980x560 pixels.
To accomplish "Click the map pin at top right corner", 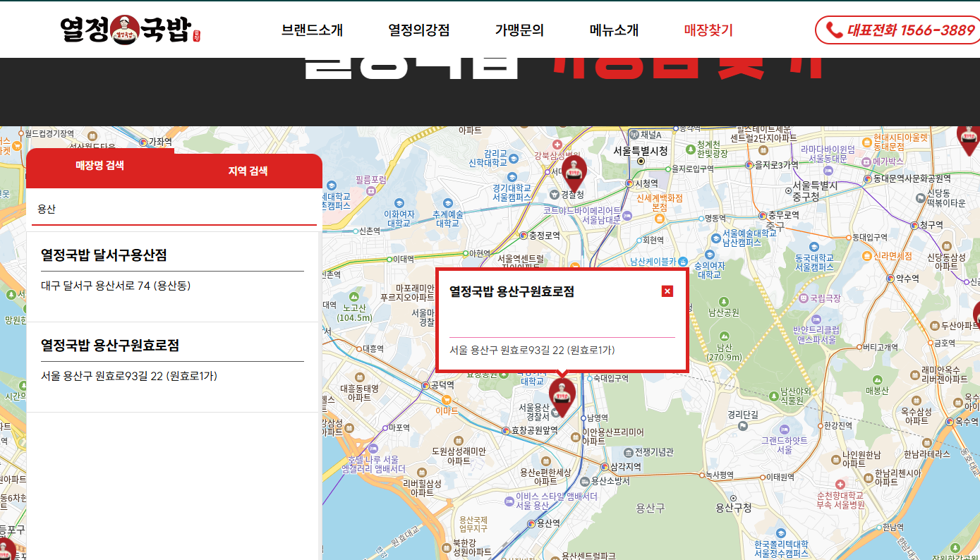I will tap(969, 137).
